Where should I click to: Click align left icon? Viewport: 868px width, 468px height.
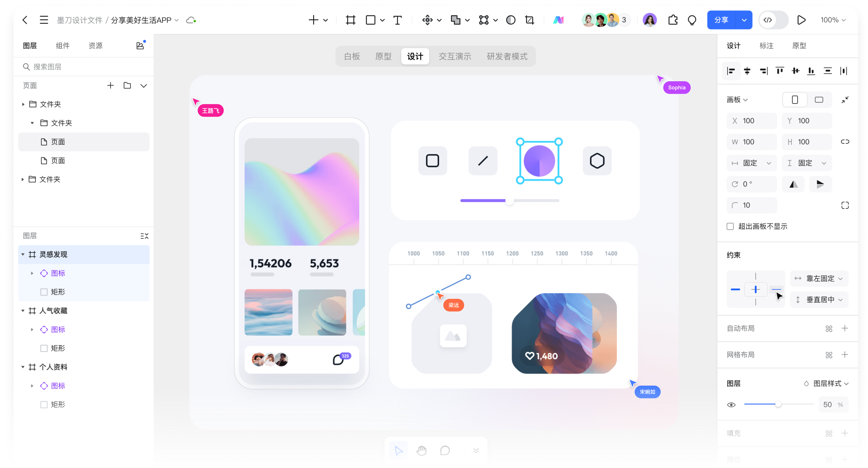point(731,71)
